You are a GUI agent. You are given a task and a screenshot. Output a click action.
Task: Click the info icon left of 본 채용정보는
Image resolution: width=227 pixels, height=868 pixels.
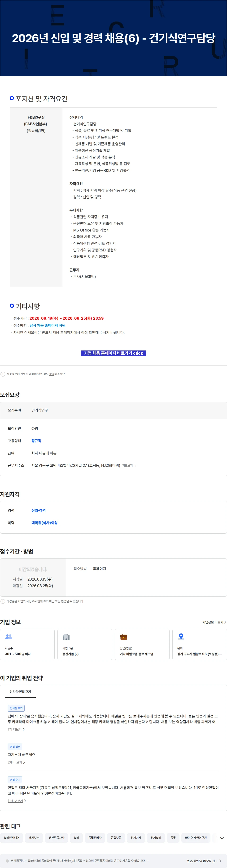pos(7,861)
